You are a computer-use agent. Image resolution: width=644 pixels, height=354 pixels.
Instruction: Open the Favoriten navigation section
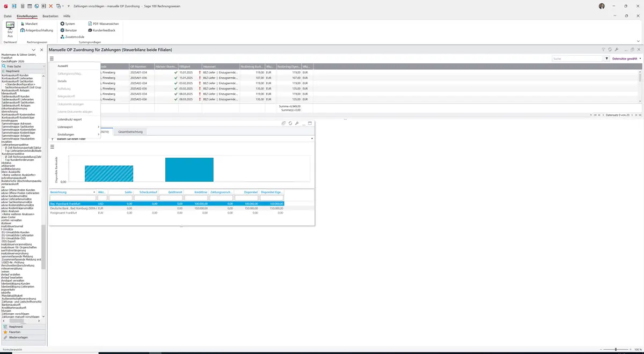[23, 332]
